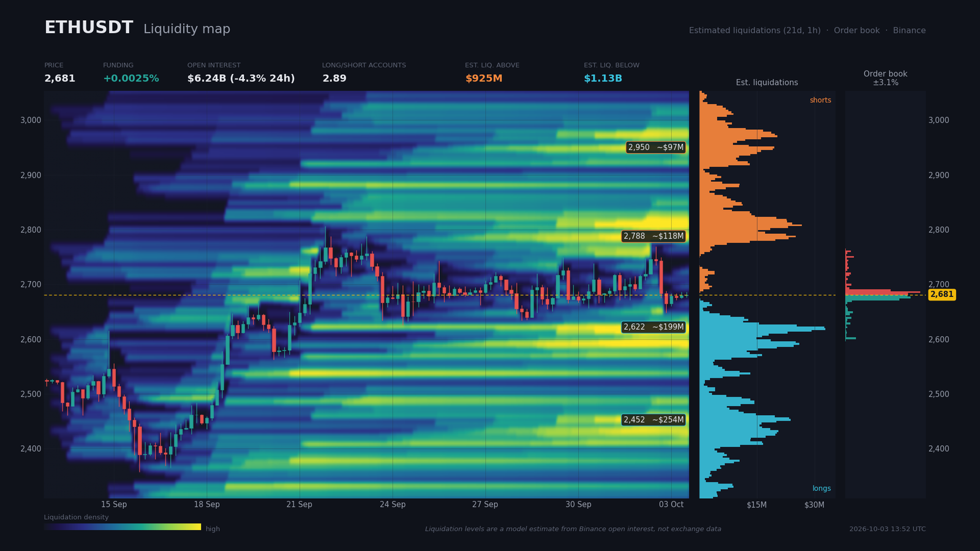Click the 2,452 ~$254M liquidation label
This screenshot has width=980, height=551.
pyautogui.click(x=654, y=420)
